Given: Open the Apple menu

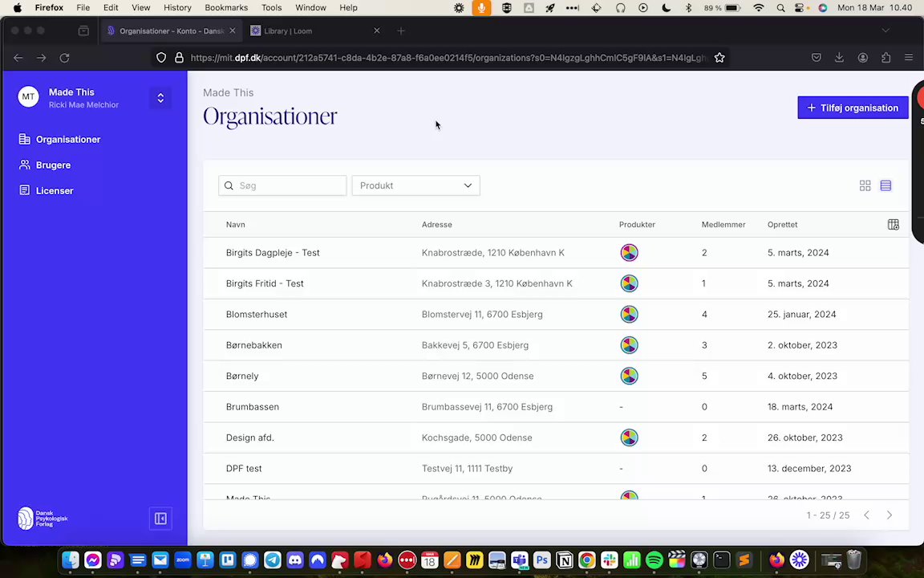Looking at the screenshot, I should pos(17,8).
